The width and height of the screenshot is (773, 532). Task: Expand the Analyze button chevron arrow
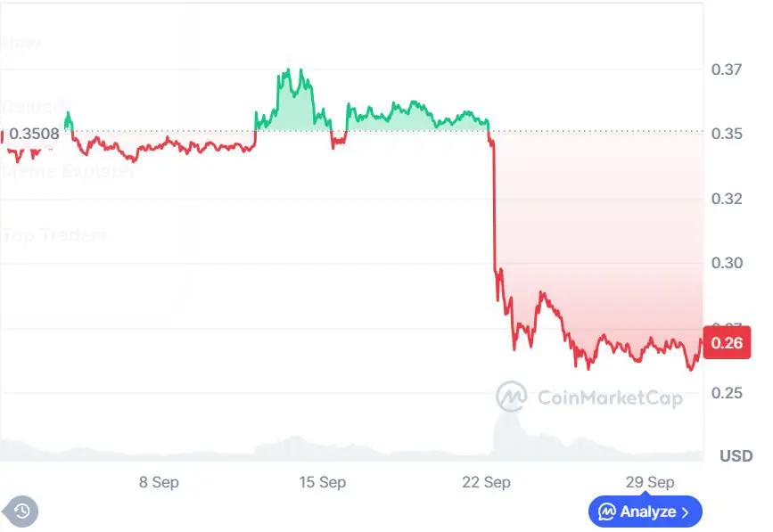pos(685,512)
